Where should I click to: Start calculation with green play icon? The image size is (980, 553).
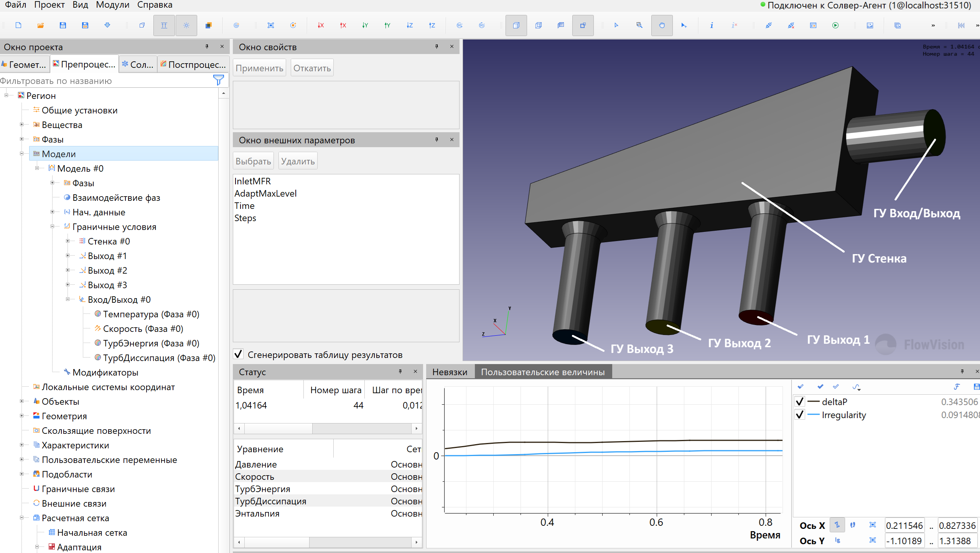pos(835,25)
